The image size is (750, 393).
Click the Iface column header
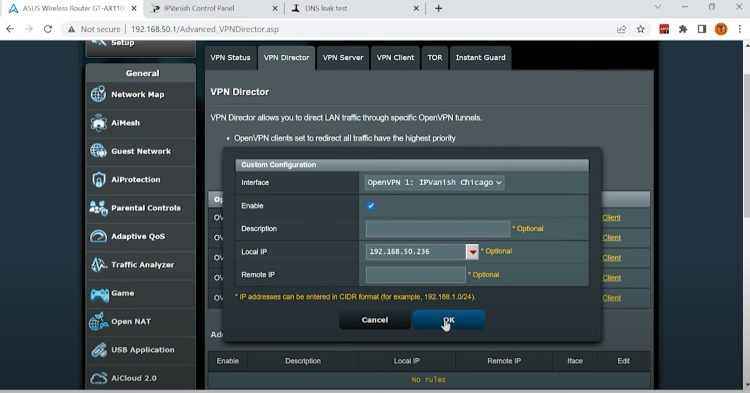coord(575,361)
